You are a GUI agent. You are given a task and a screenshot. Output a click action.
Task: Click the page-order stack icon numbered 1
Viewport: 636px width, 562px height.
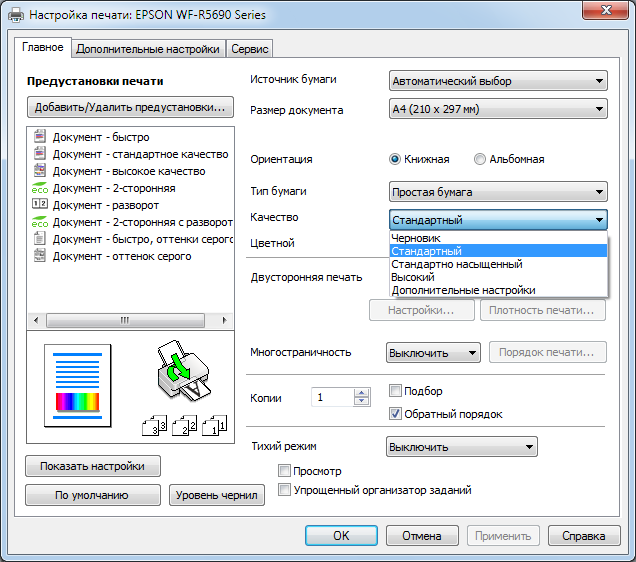[214, 425]
